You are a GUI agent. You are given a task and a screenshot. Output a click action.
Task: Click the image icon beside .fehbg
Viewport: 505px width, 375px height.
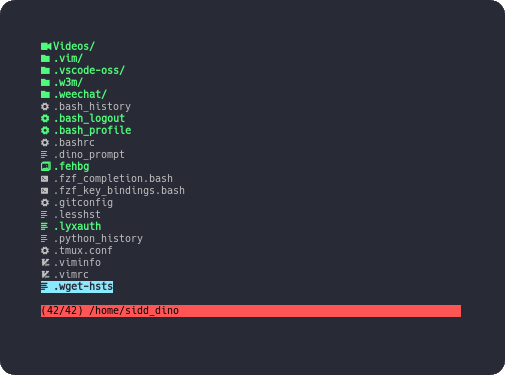coord(46,166)
